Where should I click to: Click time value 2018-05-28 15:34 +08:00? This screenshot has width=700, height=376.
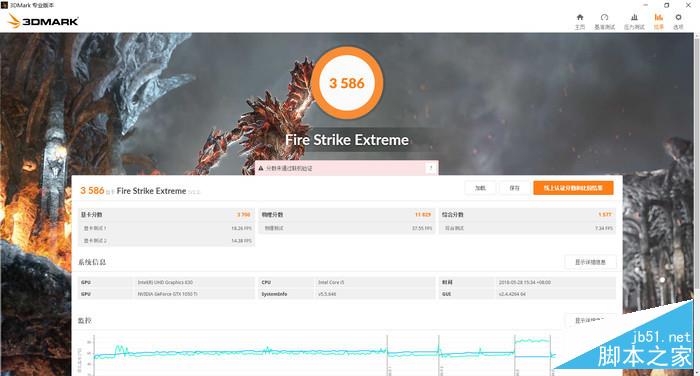[x=525, y=283]
